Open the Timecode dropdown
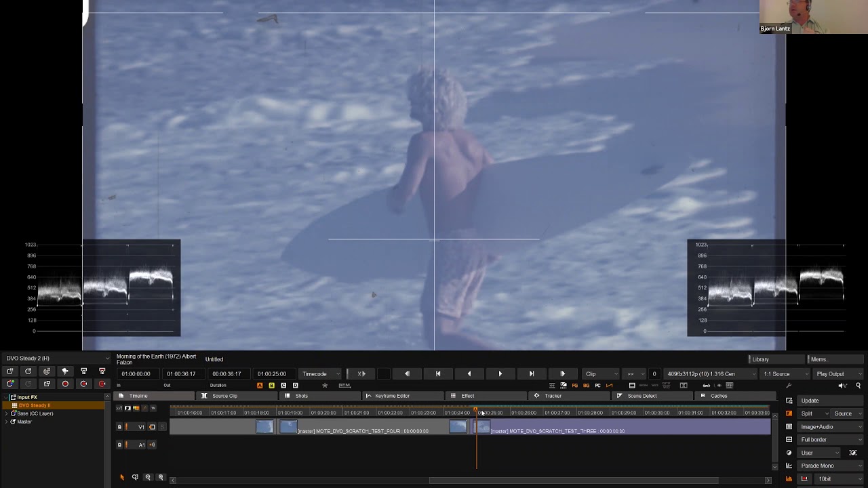The width and height of the screenshot is (868, 488). pos(320,374)
